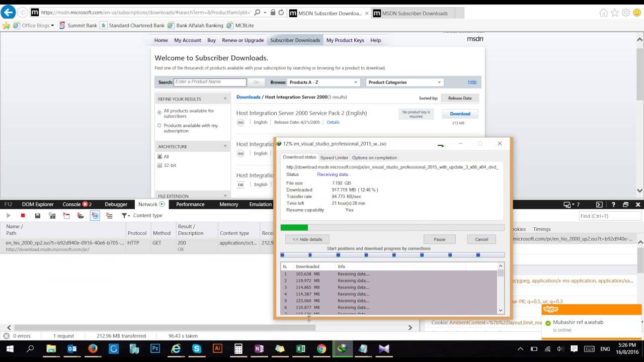Click the Cancel download button
The width and height of the screenshot is (644, 362).
tap(481, 239)
